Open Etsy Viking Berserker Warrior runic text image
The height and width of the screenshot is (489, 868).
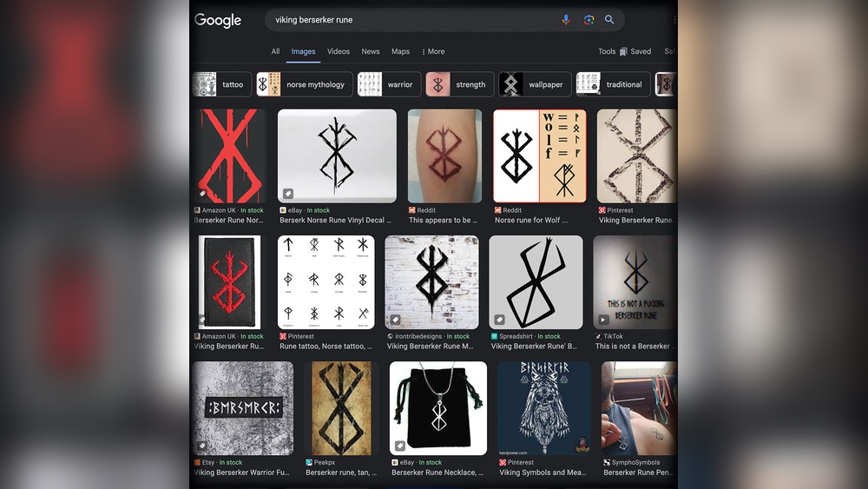tap(243, 408)
